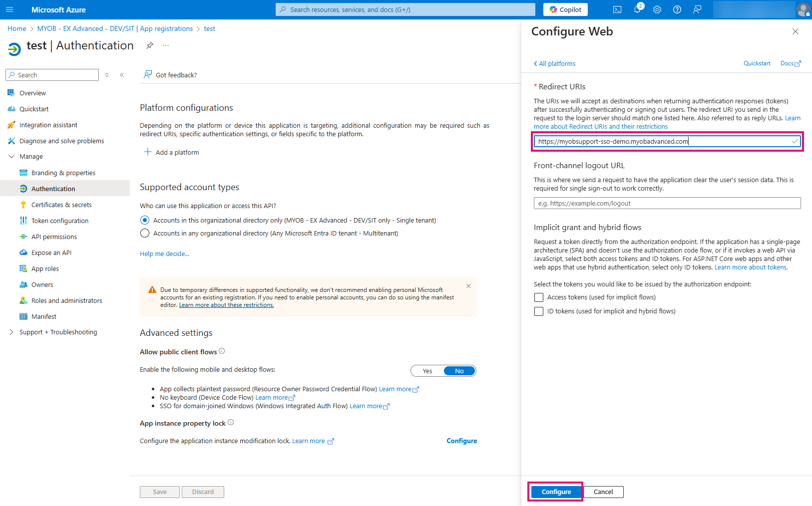The image size is (812, 506).
Task: Focus the sidebar Search box
Action: [x=52, y=75]
